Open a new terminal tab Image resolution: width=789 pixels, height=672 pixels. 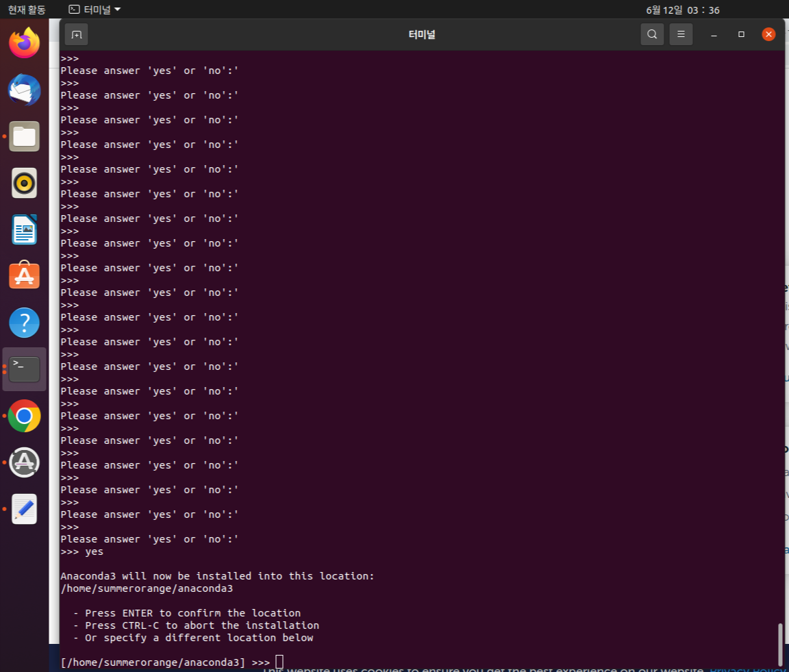pyautogui.click(x=77, y=34)
